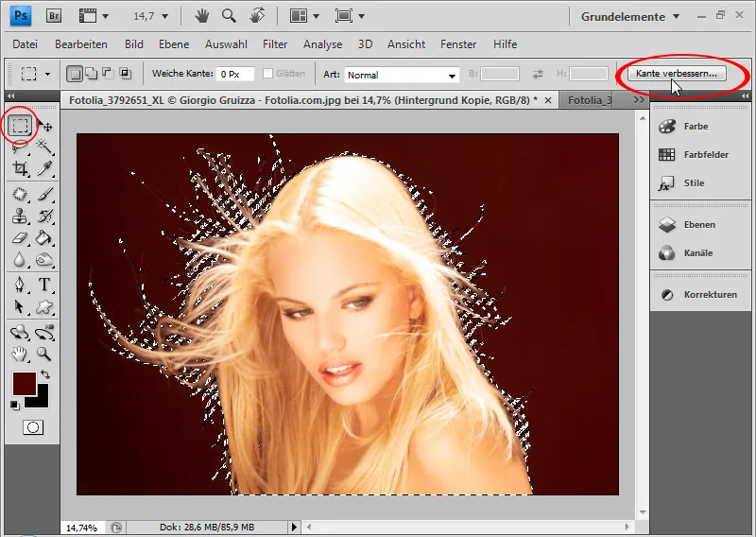
Task: Select the 3D Orbit camera tool
Action: coord(44,333)
